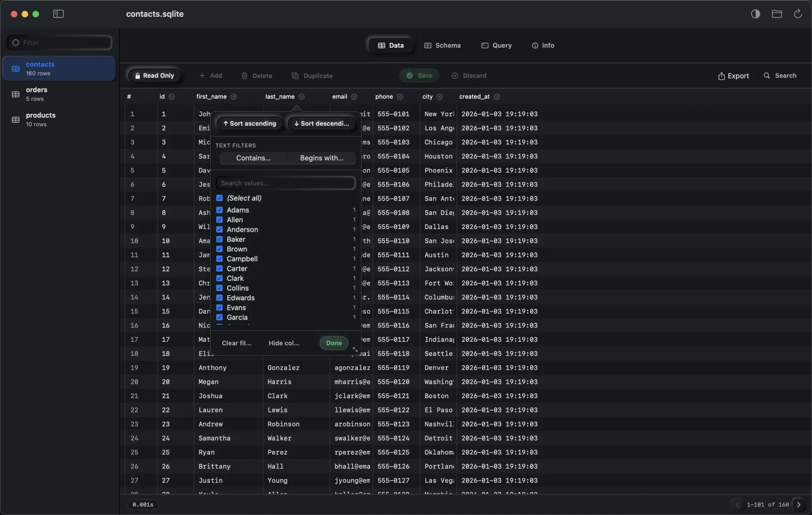Toggle the Read Only lock button
The width and height of the screenshot is (812, 515).
point(154,76)
